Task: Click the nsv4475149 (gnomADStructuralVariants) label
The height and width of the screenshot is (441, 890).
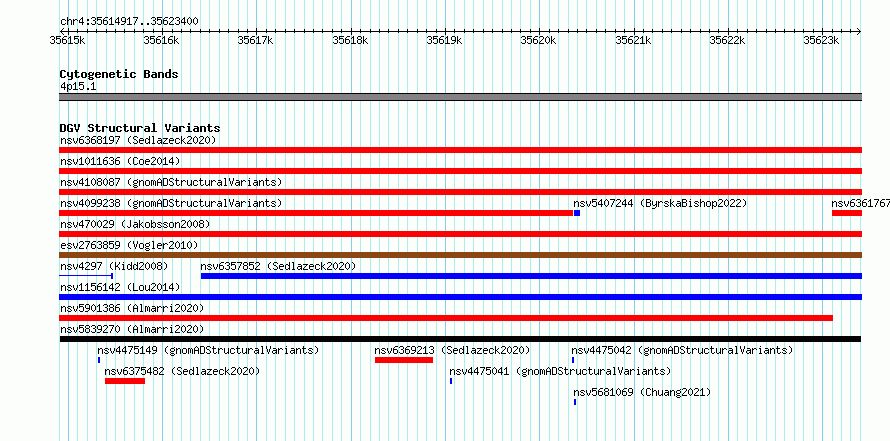Action: pos(208,350)
